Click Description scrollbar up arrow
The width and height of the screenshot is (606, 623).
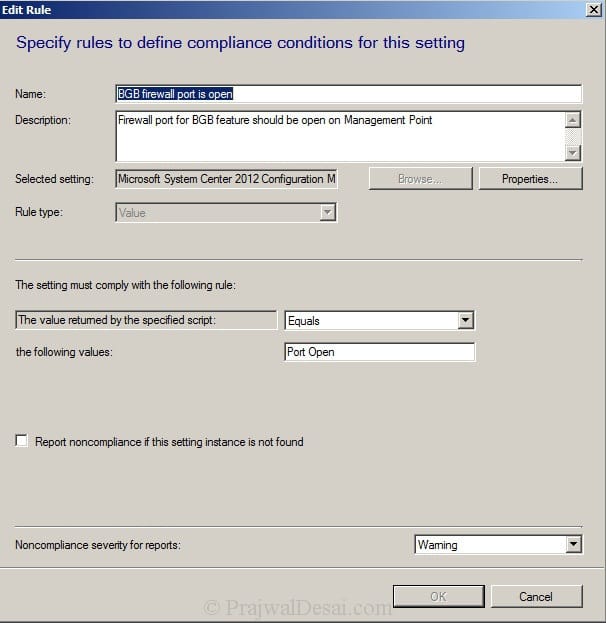573,120
